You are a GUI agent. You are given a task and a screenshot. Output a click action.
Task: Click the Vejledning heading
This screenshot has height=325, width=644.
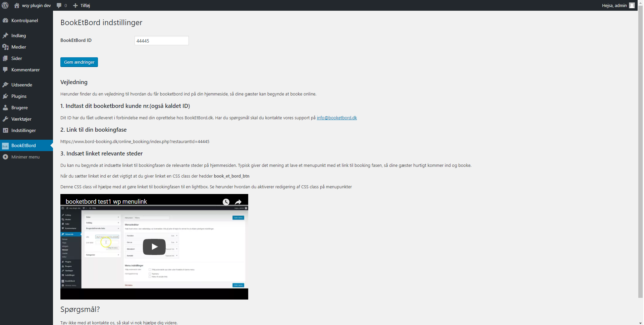(x=74, y=82)
